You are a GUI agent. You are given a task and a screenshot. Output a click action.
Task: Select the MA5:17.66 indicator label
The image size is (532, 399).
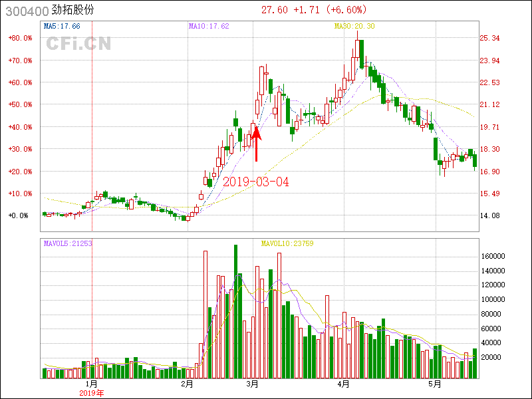click(x=61, y=26)
